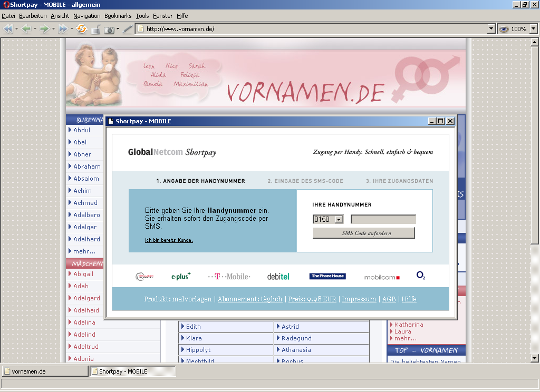The height and width of the screenshot is (392, 540).
Task: Open the Edith name link
Action: (x=193, y=327)
